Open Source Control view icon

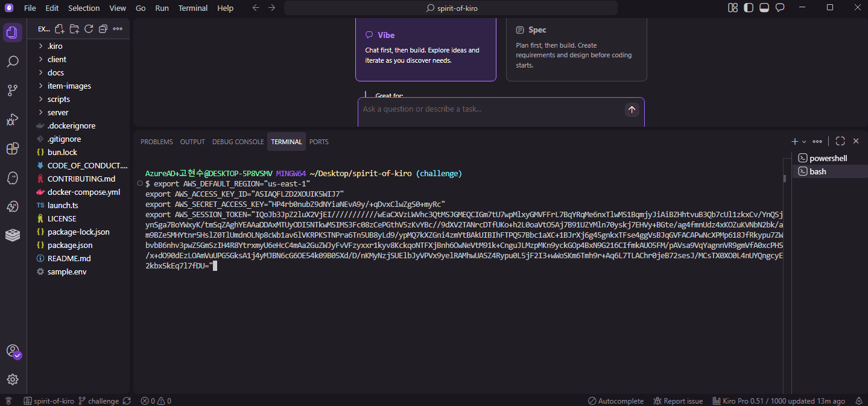click(13, 90)
